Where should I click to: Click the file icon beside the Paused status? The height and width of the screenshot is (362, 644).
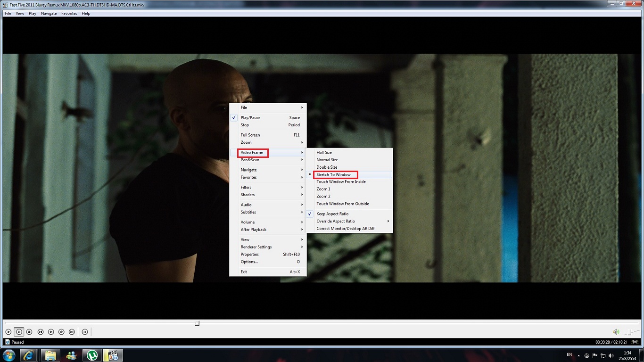point(7,342)
